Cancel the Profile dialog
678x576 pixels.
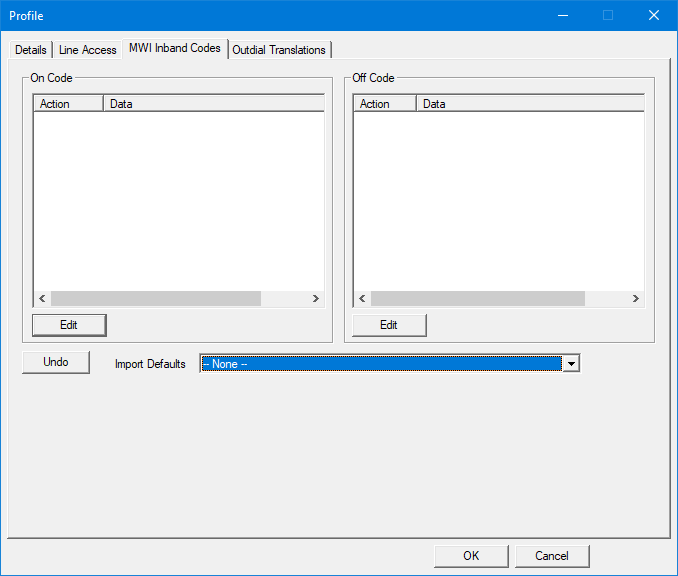[552, 556]
